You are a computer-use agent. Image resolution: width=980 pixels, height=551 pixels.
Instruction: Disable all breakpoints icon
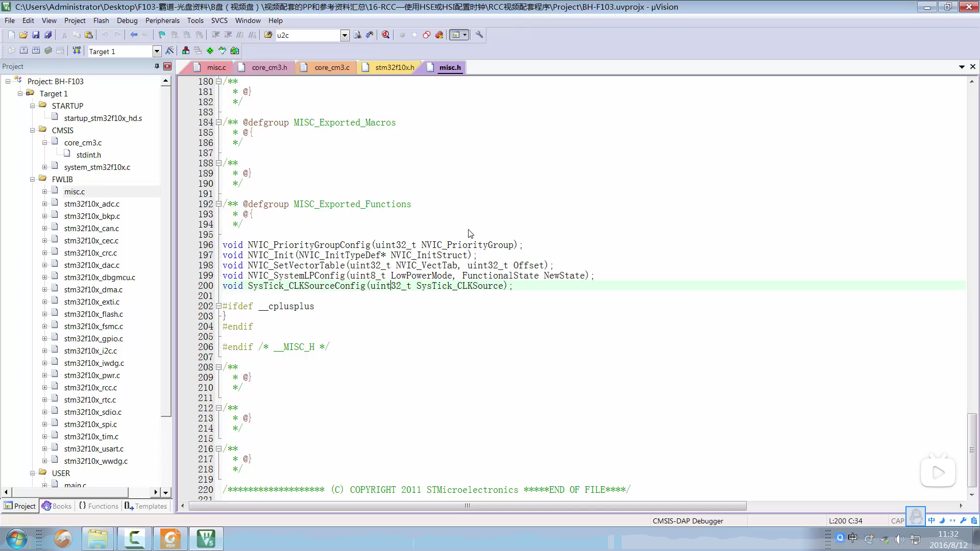(427, 35)
